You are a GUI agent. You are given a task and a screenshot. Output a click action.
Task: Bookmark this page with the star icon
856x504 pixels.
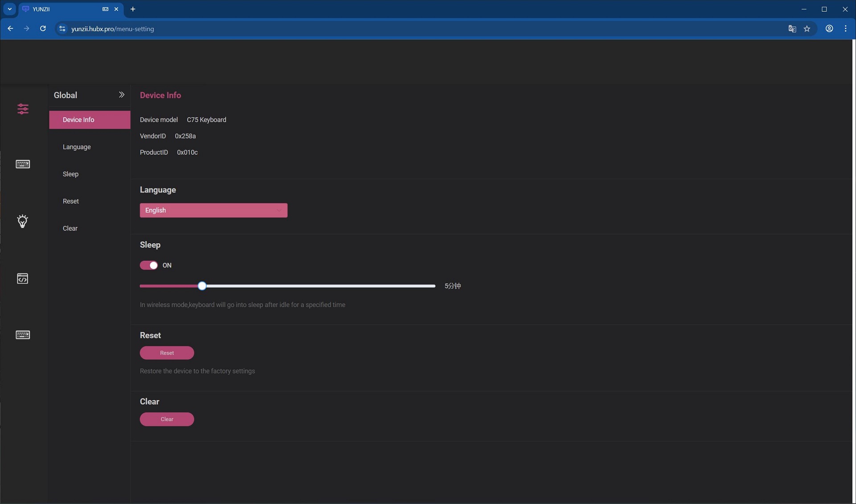807,29
